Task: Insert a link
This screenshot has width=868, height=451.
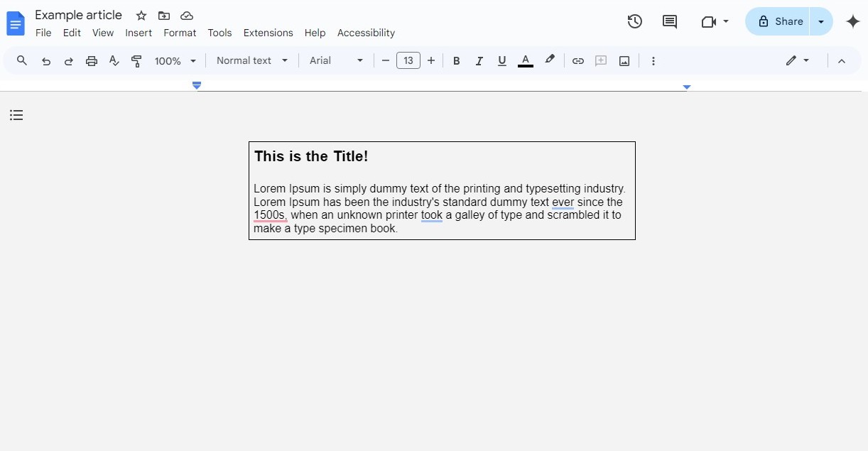Action: click(578, 60)
